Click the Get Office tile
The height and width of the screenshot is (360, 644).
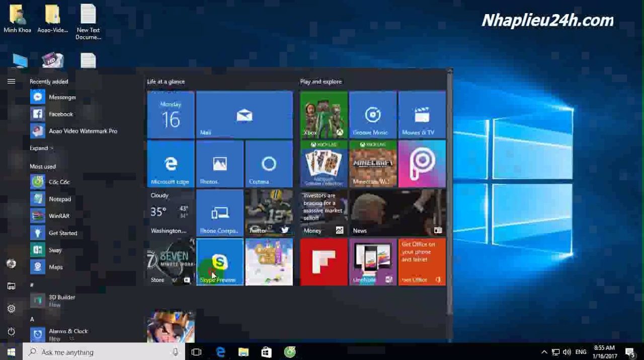coord(422,262)
